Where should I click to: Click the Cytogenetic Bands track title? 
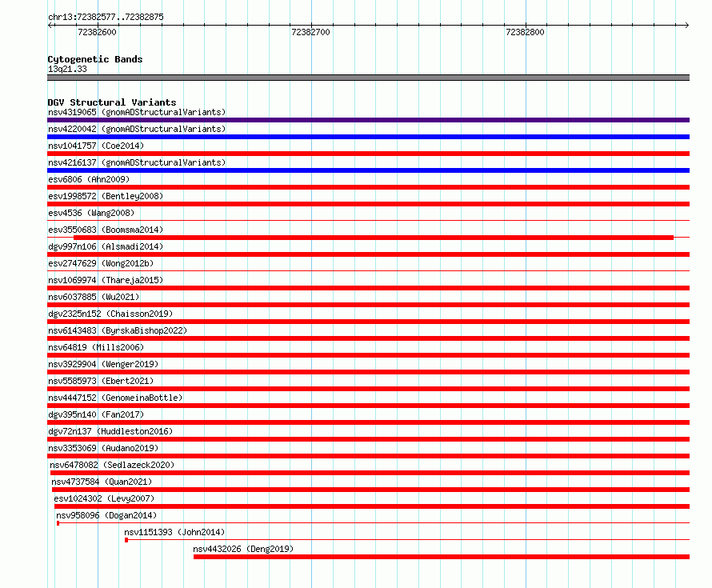(95, 59)
